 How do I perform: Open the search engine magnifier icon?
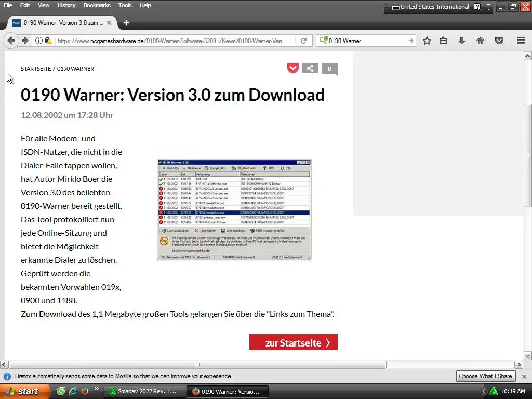pos(323,41)
